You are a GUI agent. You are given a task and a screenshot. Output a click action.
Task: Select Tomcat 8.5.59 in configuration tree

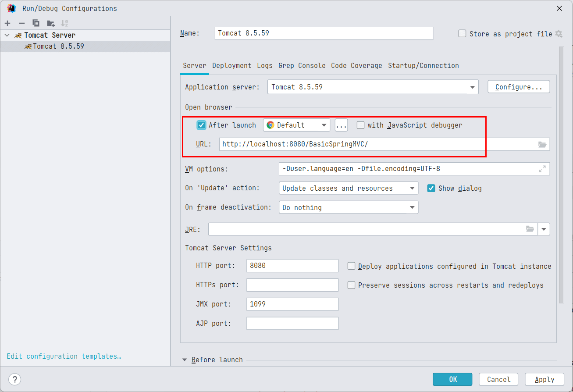pyautogui.click(x=85, y=46)
